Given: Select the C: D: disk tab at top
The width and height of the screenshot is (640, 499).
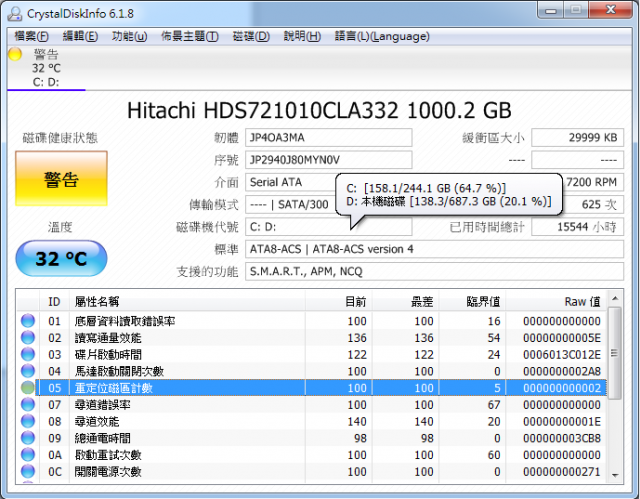Looking at the screenshot, I should (x=46, y=68).
